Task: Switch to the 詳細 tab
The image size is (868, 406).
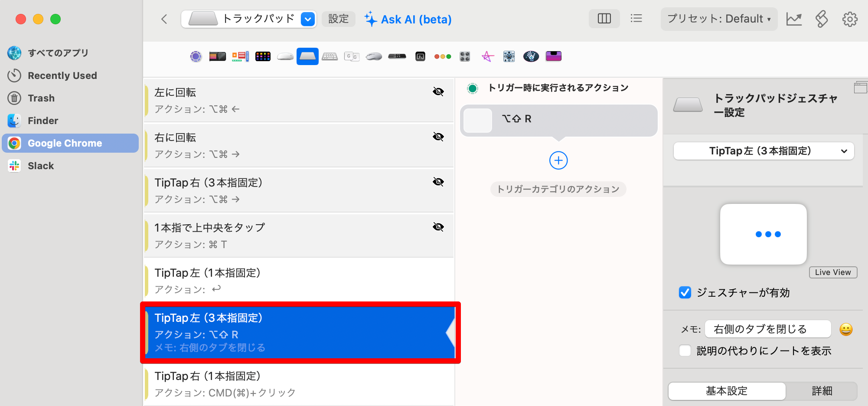Action: (822, 391)
